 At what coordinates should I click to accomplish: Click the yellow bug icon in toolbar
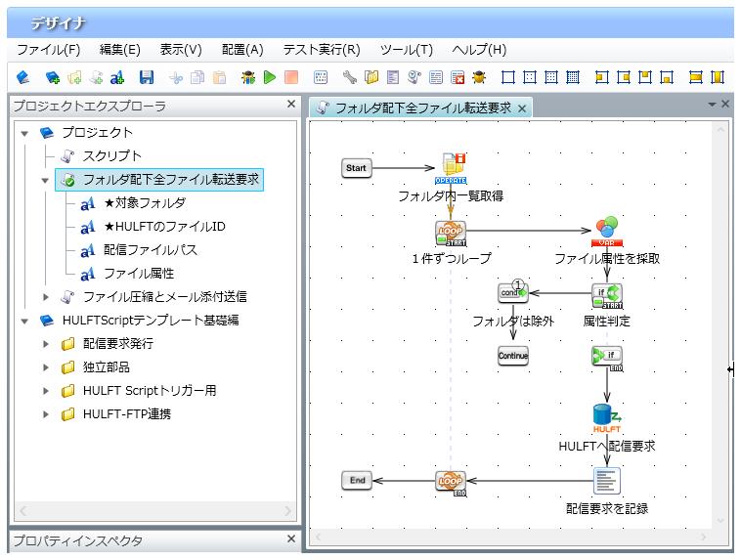479,77
